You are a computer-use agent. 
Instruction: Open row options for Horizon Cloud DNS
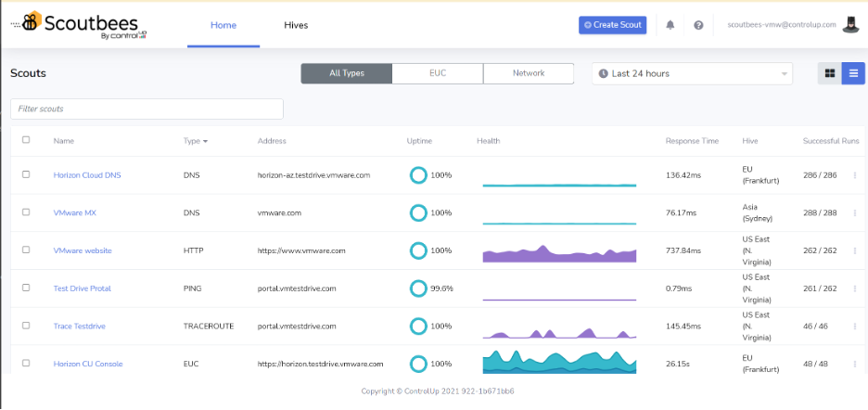[855, 175]
